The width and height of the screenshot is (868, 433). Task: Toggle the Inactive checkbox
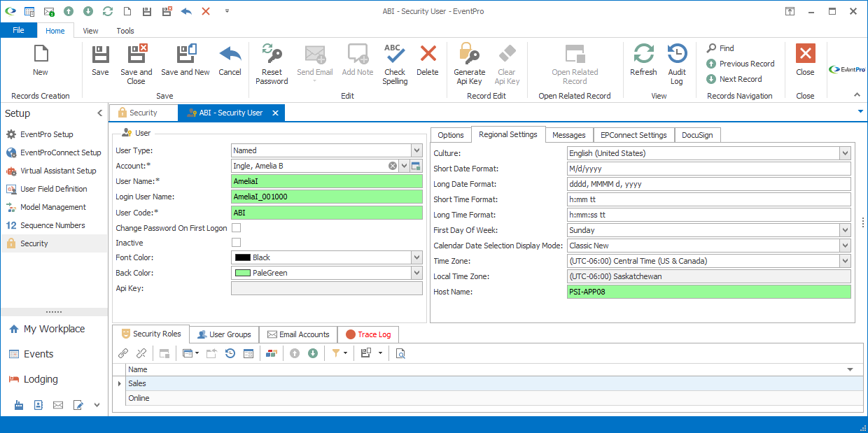(x=236, y=242)
